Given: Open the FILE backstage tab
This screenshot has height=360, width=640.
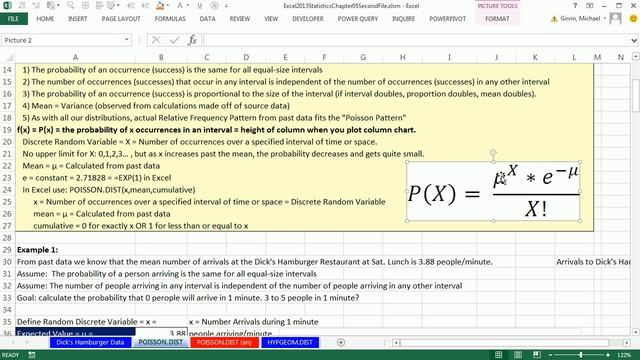Looking at the screenshot, I should (x=13, y=19).
